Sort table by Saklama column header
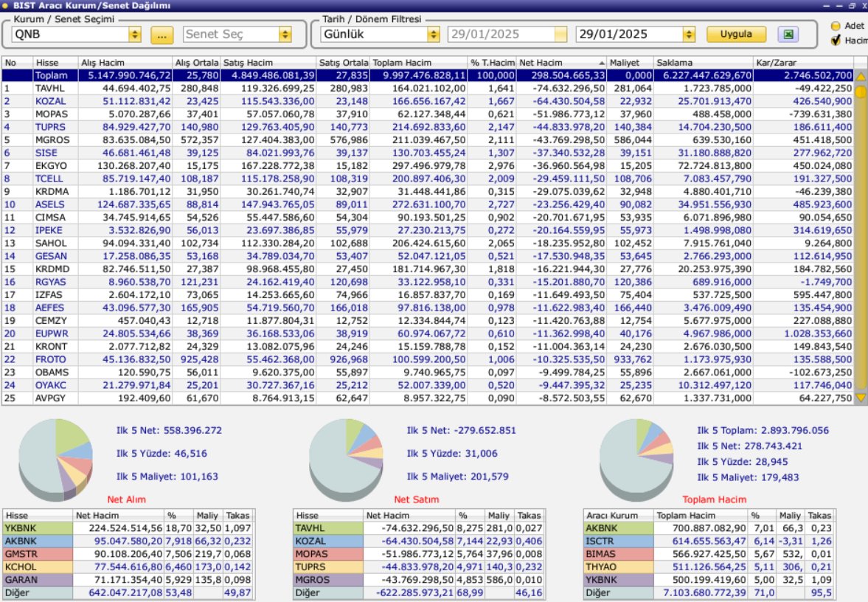Screen dimensions: 868x602 click(x=703, y=63)
